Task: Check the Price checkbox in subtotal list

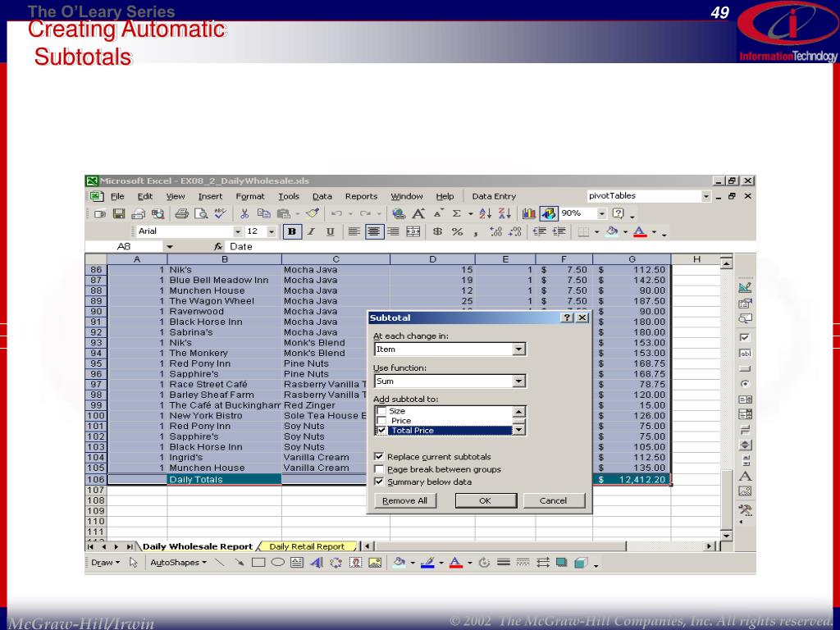Action: tap(381, 421)
